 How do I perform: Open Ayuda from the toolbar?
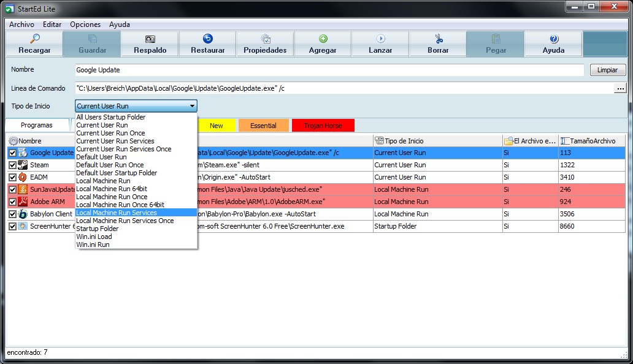coord(553,44)
